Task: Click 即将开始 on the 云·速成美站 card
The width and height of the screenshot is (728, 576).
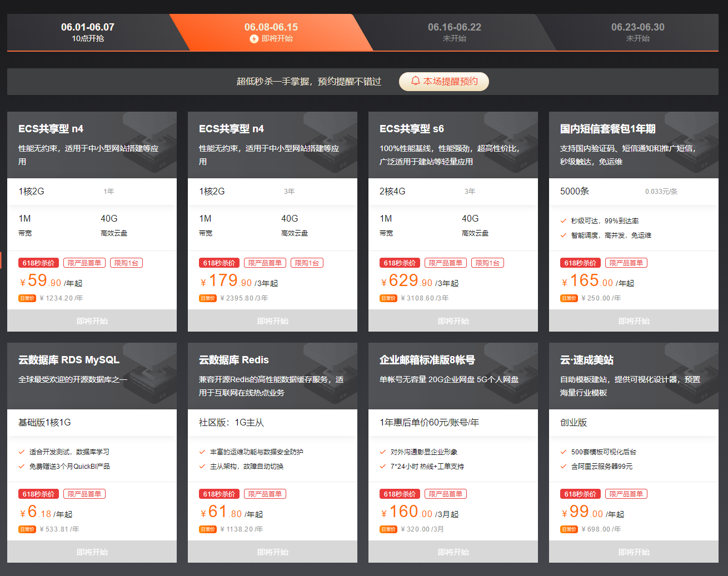Action: (634, 552)
